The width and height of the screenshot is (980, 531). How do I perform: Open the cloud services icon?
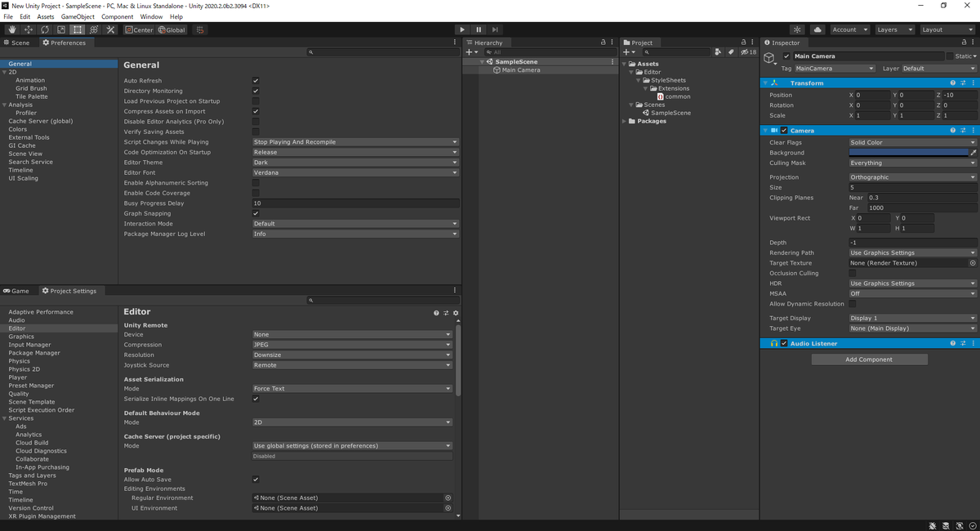click(x=817, y=29)
